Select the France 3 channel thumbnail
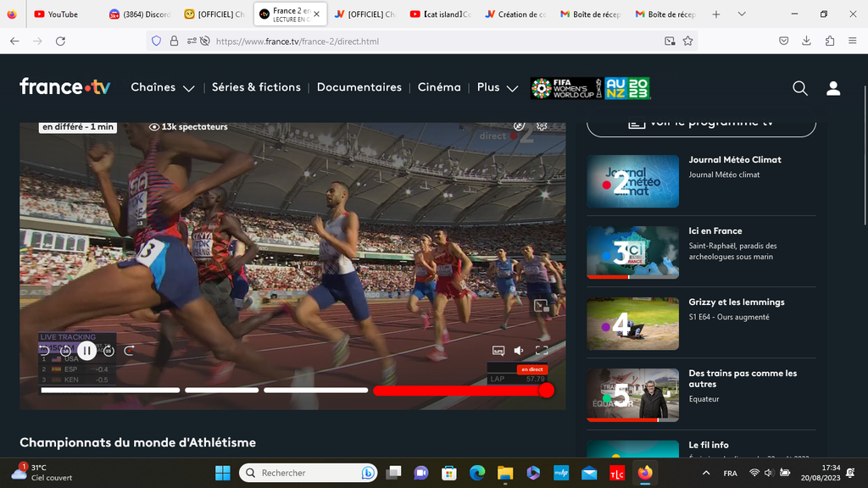 click(632, 252)
